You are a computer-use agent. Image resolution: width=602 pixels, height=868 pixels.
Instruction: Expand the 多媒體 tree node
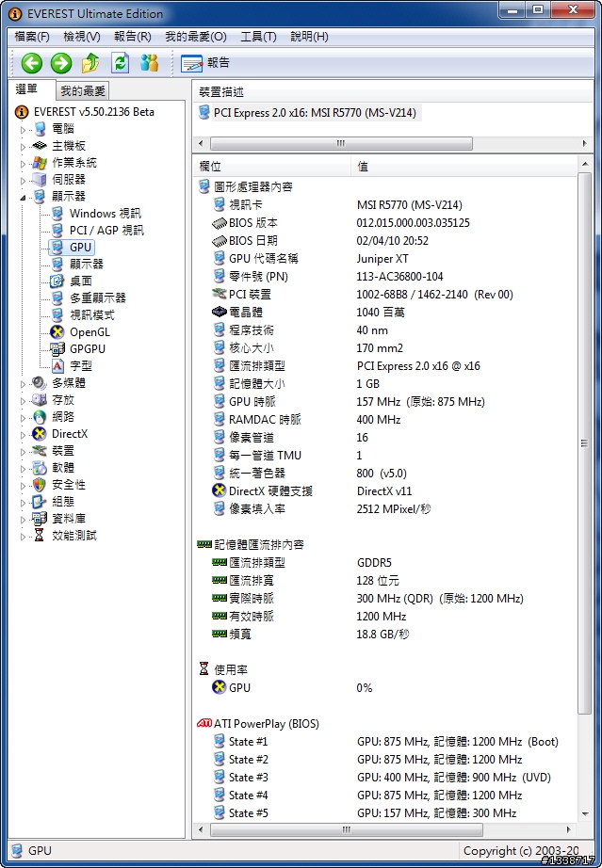(x=24, y=383)
